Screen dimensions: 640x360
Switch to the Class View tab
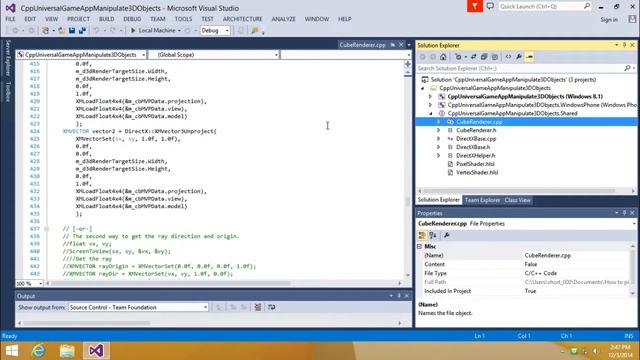pos(517,200)
